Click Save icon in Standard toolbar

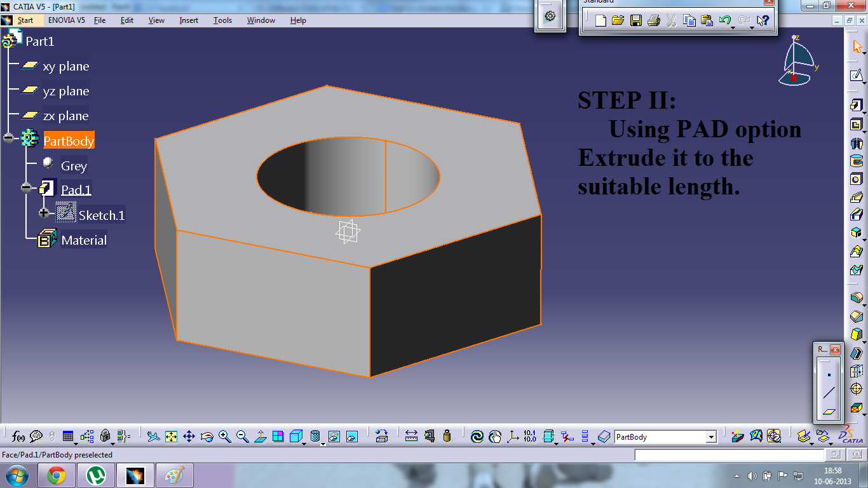tap(635, 20)
